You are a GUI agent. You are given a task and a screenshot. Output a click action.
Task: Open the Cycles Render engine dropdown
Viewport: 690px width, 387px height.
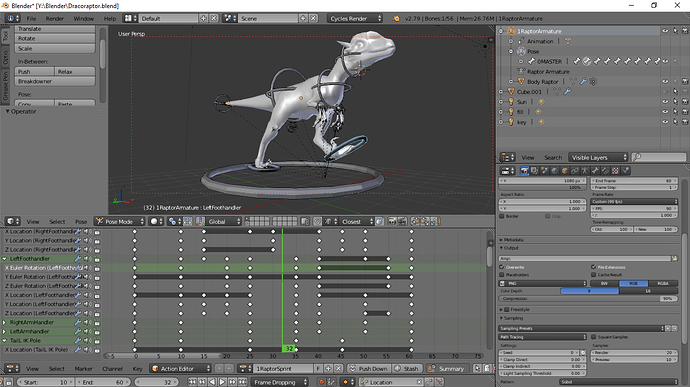[355, 18]
